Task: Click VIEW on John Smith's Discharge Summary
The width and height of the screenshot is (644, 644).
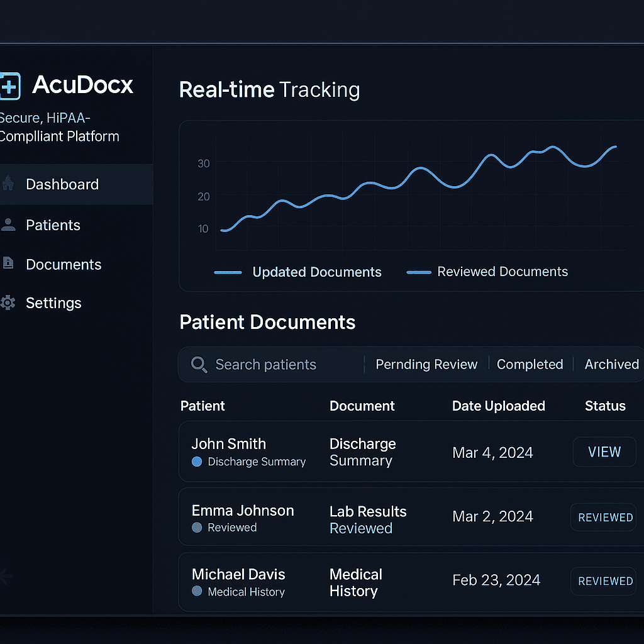Action: pyautogui.click(x=604, y=452)
